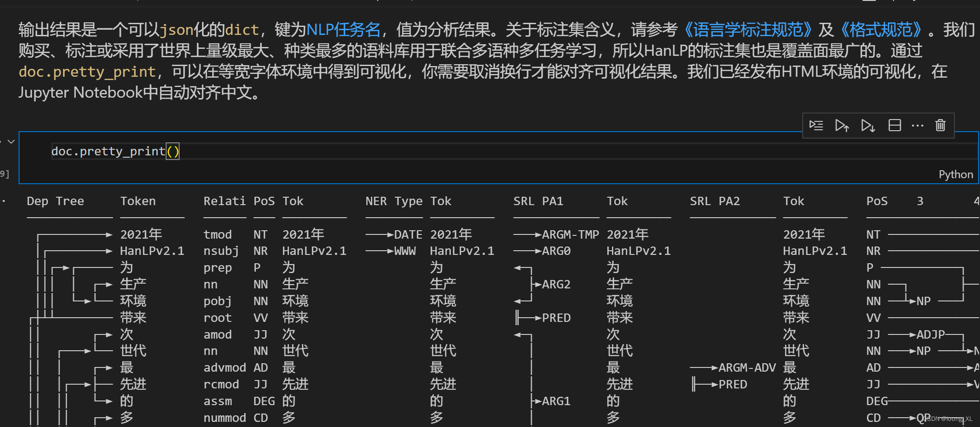Open the 《语言学标注规范》 link
The width and height of the screenshot is (980, 427).
[747, 30]
